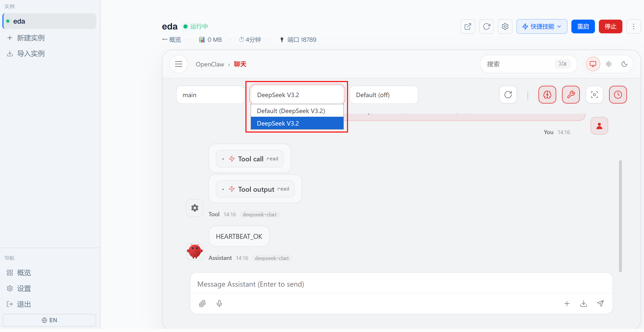The height and width of the screenshot is (332, 644).
Task: Click the red 停止 stop button
Action: click(x=610, y=26)
